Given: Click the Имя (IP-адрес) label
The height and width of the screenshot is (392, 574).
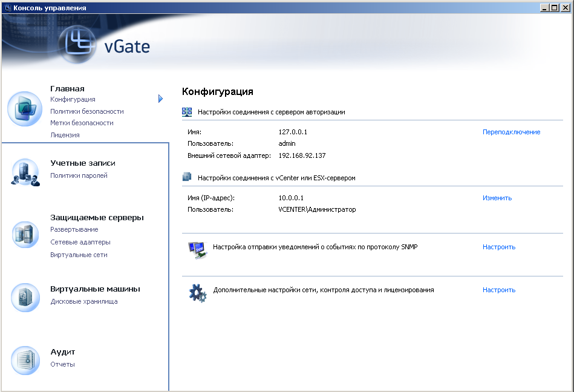Looking at the screenshot, I should pyautogui.click(x=211, y=198).
